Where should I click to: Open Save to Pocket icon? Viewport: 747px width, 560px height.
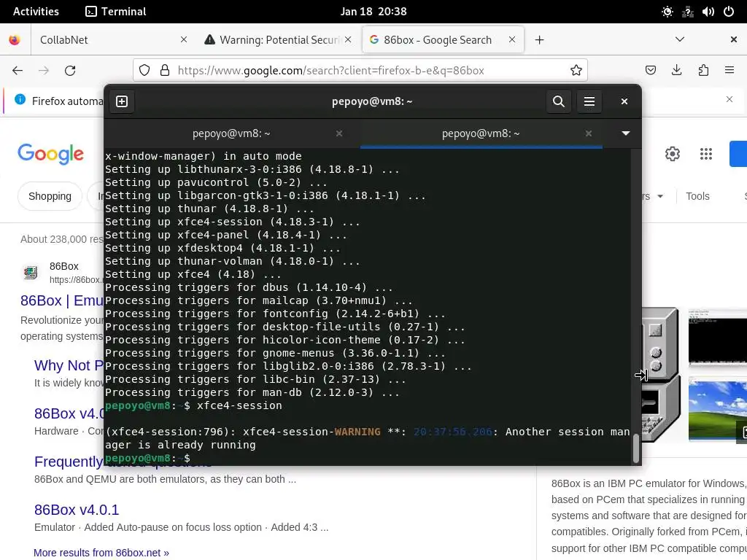[650, 71]
